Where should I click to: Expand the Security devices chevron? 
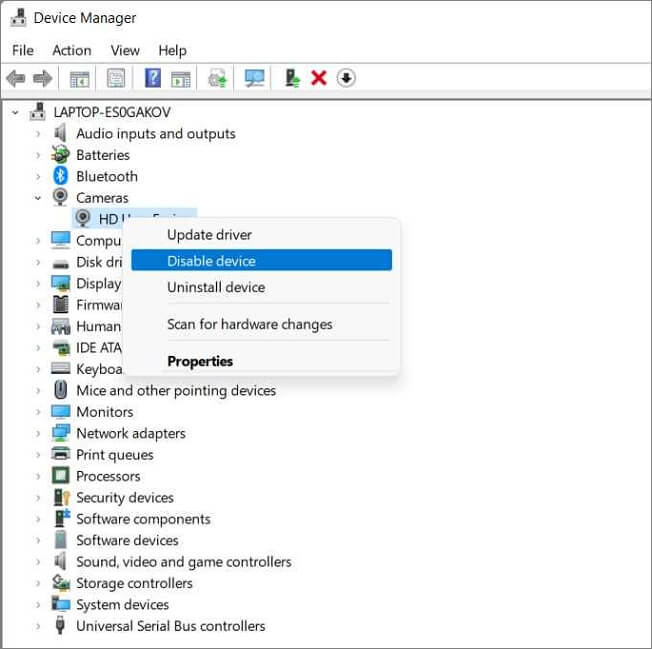(x=38, y=497)
